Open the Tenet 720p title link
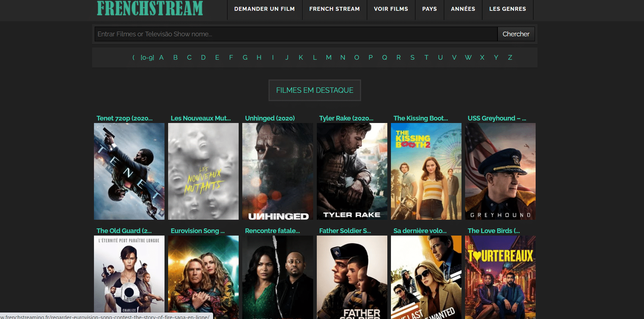 click(x=125, y=118)
